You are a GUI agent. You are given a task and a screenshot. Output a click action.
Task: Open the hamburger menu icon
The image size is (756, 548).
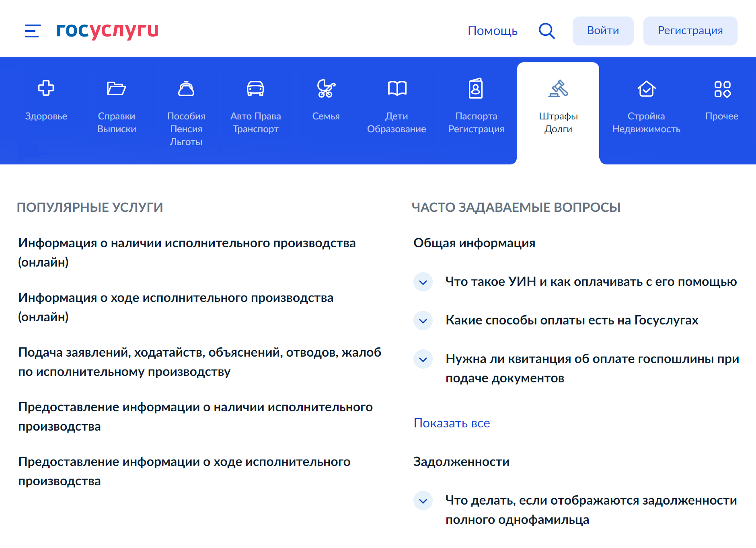coord(33,31)
